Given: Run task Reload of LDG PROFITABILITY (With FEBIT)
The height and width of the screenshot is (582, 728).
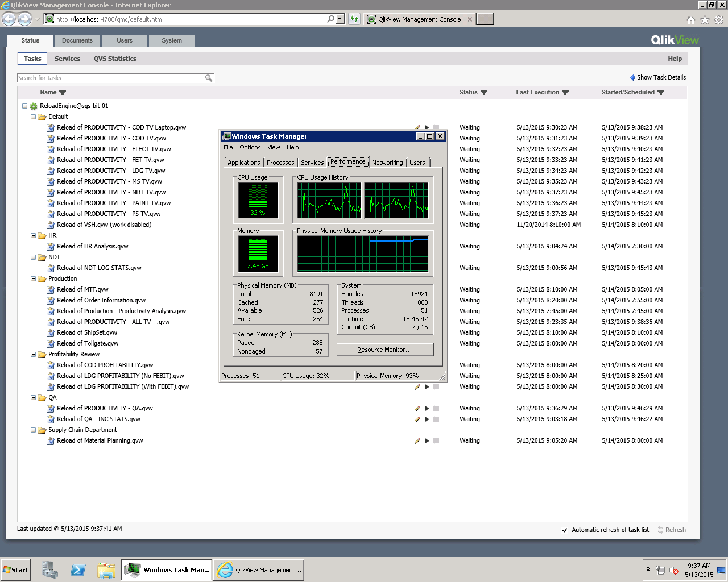Looking at the screenshot, I should [x=427, y=386].
